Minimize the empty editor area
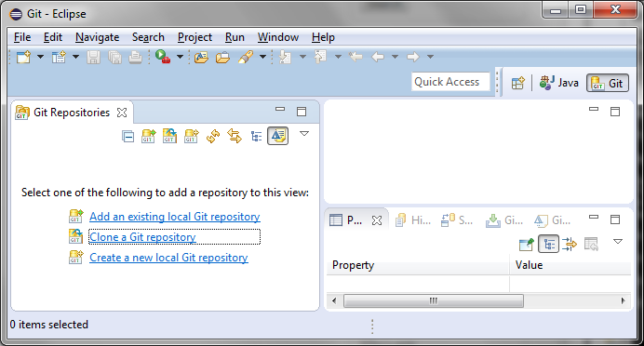The width and height of the screenshot is (644, 346). [594, 109]
